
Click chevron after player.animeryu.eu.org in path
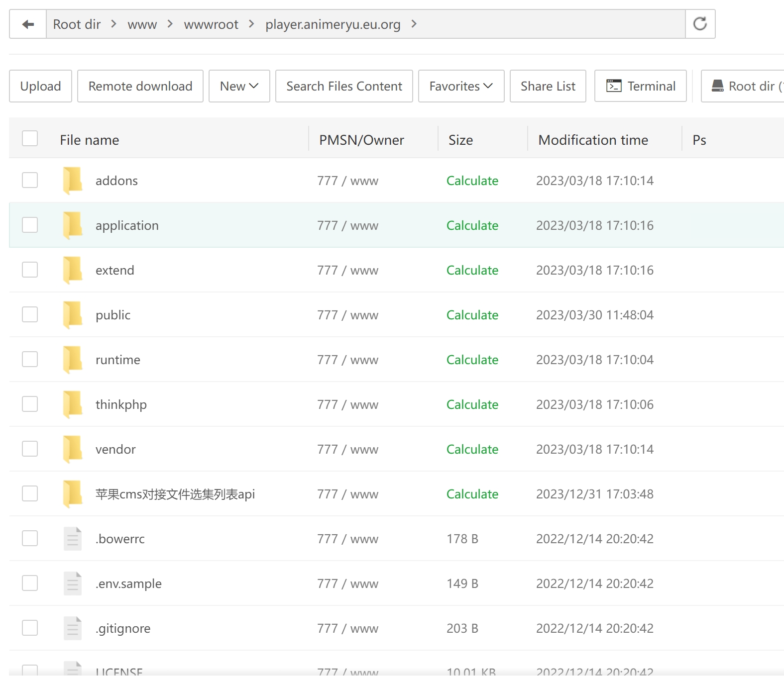tap(414, 24)
